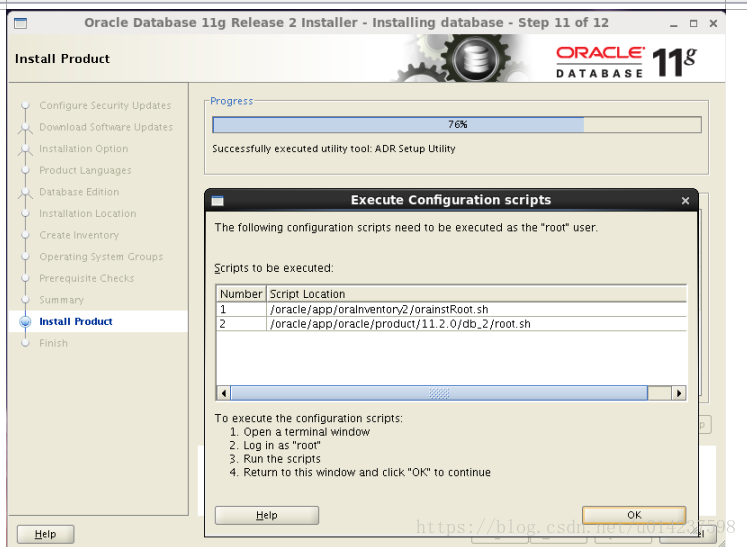Screen dimensions: 747x547
Task: Select the Create Inventory step
Action: (x=79, y=235)
